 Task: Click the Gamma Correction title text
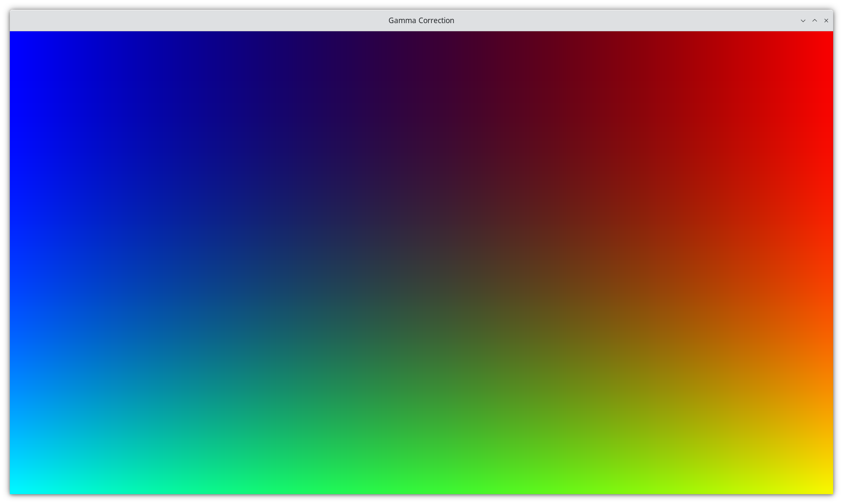click(421, 21)
